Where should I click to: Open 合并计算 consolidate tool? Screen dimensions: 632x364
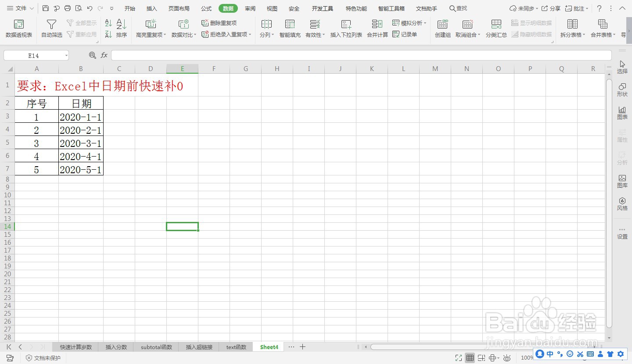[x=377, y=29]
